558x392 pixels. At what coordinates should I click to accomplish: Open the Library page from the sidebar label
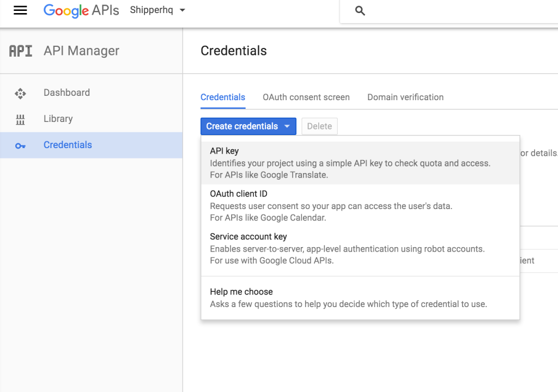point(58,119)
